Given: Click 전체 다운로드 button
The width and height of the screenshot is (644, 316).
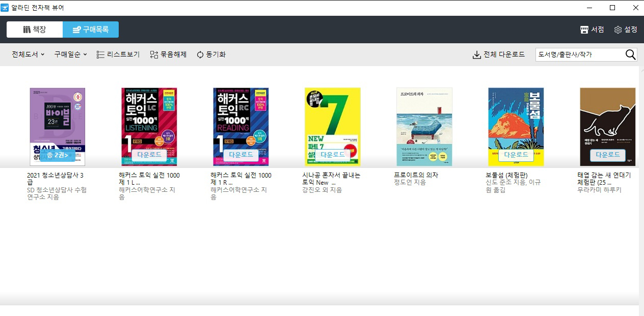Looking at the screenshot, I should (499, 54).
